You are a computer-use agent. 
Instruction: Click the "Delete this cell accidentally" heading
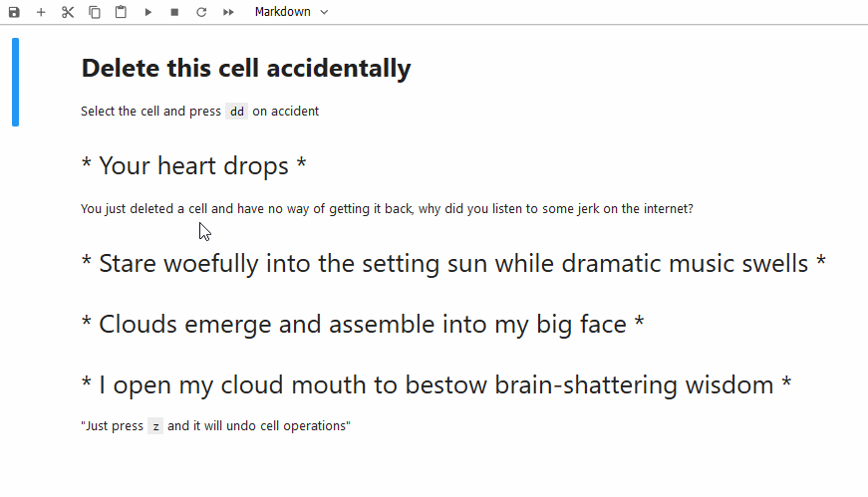245,69
